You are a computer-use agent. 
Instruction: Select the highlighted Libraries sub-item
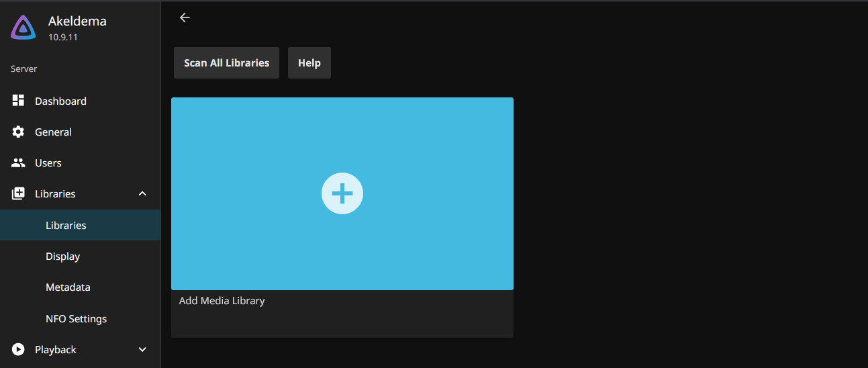tap(66, 225)
